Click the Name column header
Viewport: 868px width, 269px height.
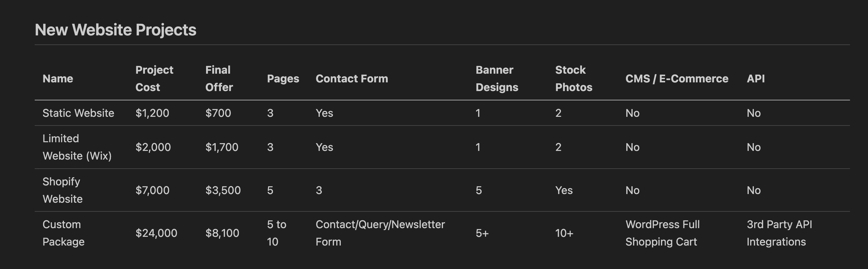[x=58, y=79]
